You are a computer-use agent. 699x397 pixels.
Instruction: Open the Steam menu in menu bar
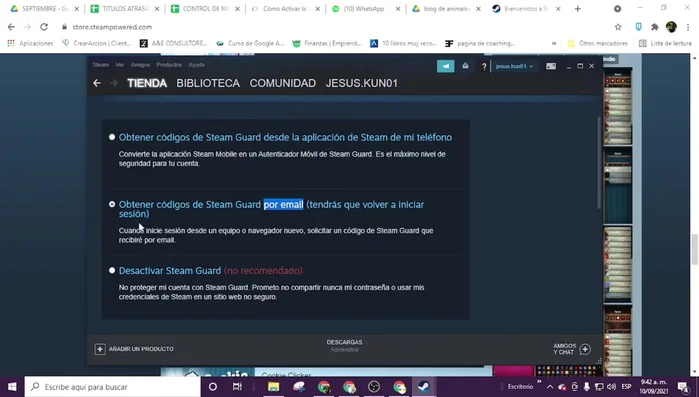pyautogui.click(x=100, y=65)
